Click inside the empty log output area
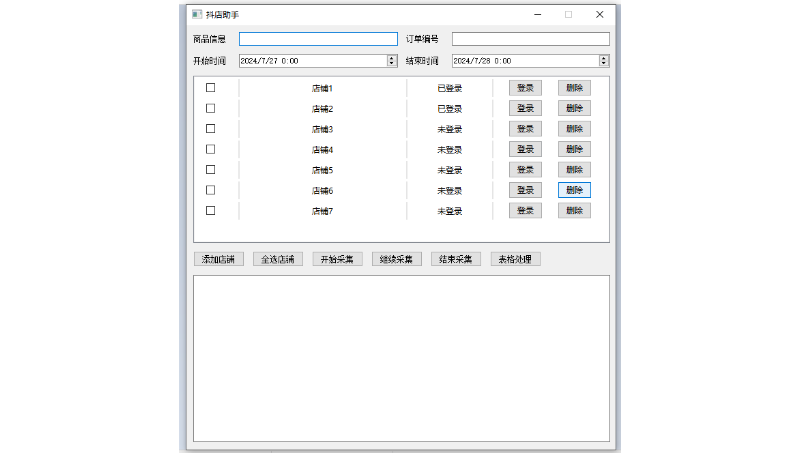The width and height of the screenshot is (800, 453). tap(400, 357)
